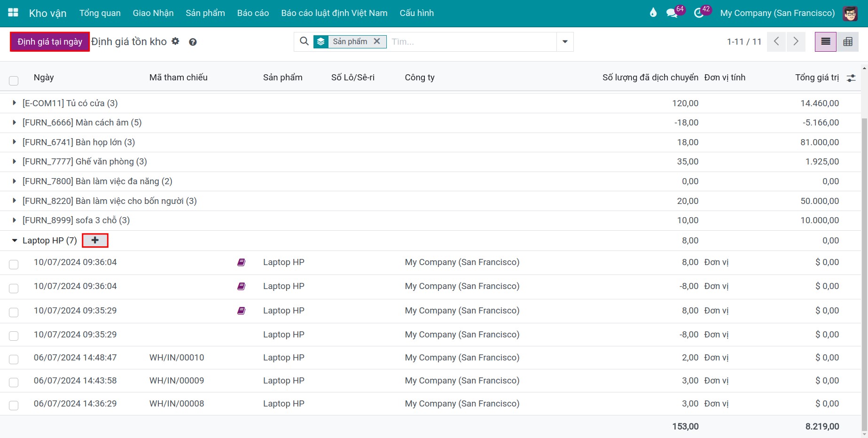
Task: Sort by the Ngày column header
Action: 44,78
